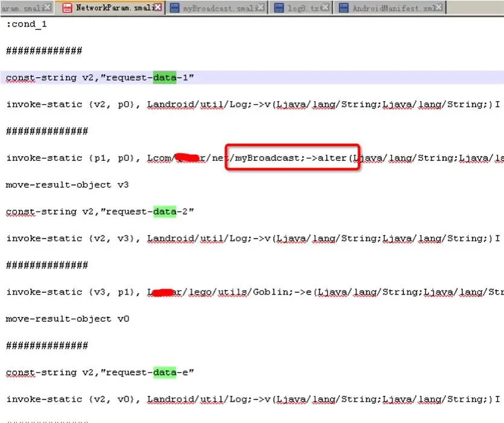Open the AndroidManifest.xml tab
This screenshot has width=504, height=423.
[x=391, y=8]
